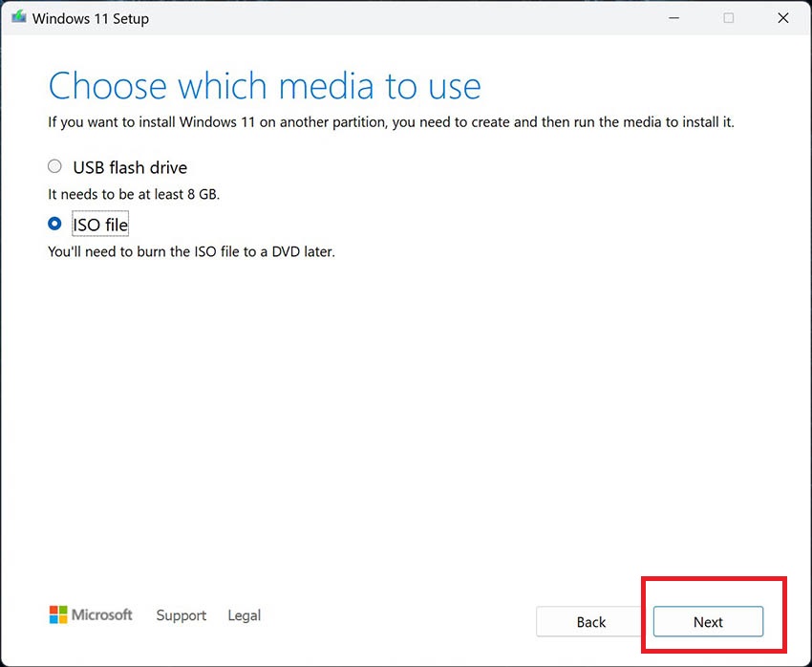Click the empty title bar area
This screenshot has width=812, height=667.
click(x=401, y=18)
